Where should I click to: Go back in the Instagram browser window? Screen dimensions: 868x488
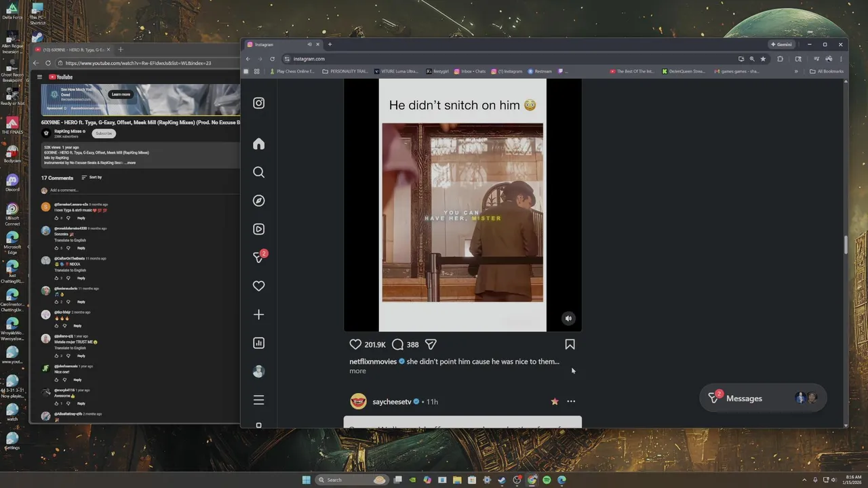pyautogui.click(x=248, y=59)
